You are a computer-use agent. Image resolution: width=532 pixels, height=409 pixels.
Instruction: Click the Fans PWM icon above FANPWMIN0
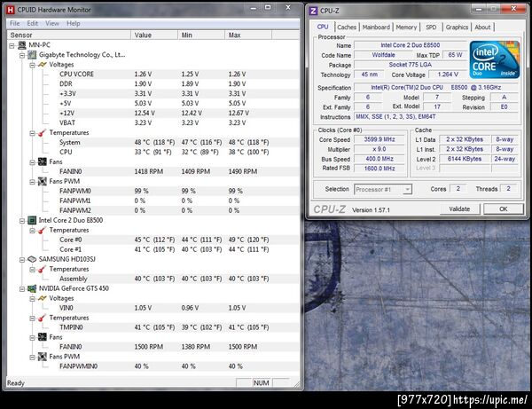pyautogui.click(x=43, y=357)
